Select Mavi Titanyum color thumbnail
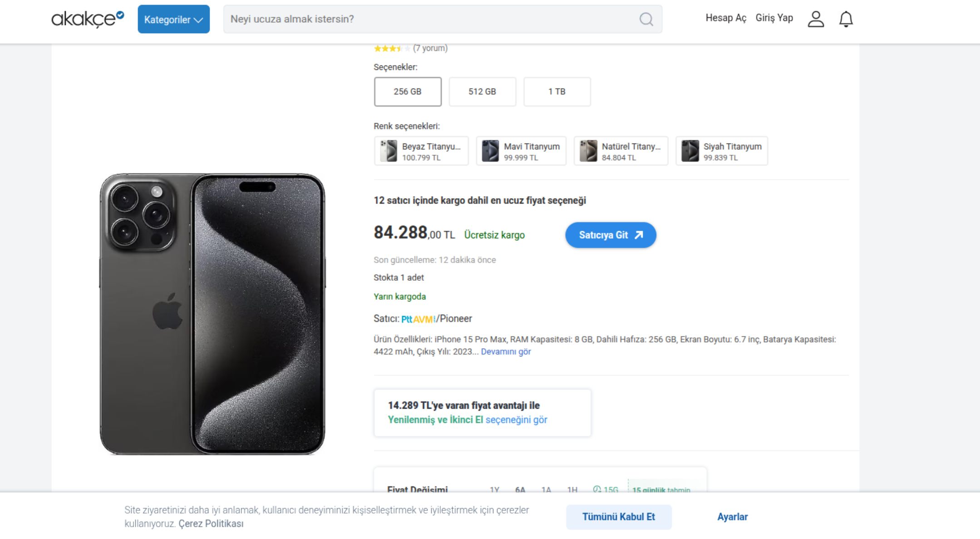The height and width of the screenshot is (539, 980). coord(490,151)
